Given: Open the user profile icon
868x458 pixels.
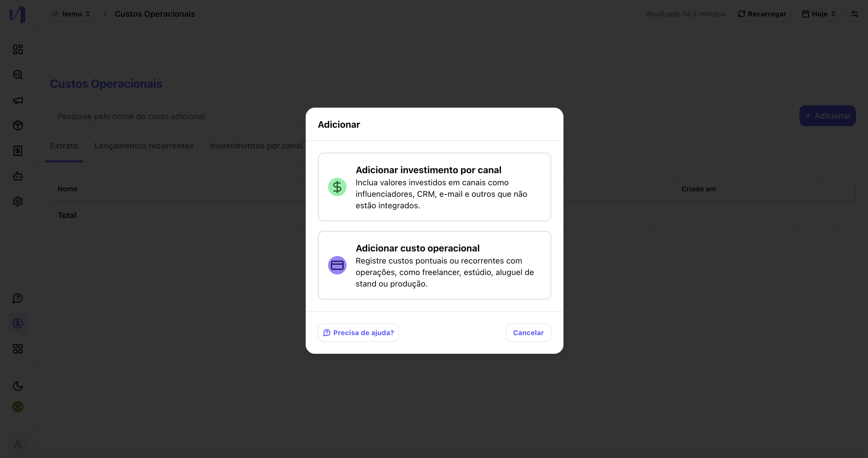Looking at the screenshot, I should tap(18, 444).
